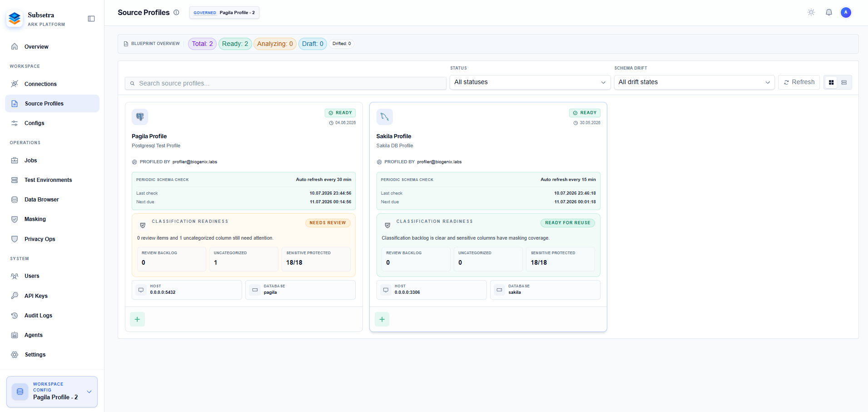This screenshot has width=868, height=412.
Task: Click the Governed Pagila Profile - 2 badge
Action: 224,13
